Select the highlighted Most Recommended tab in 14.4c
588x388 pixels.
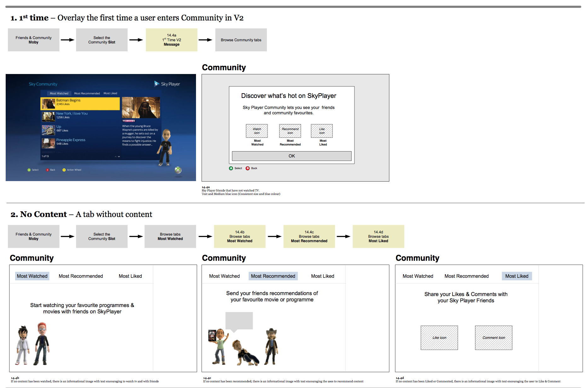[273, 276]
